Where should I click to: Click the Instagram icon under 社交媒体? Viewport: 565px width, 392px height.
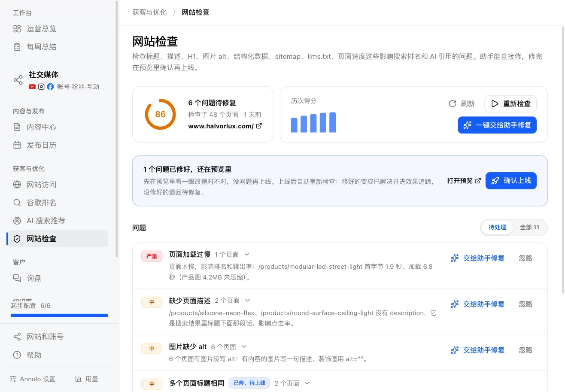(41, 87)
